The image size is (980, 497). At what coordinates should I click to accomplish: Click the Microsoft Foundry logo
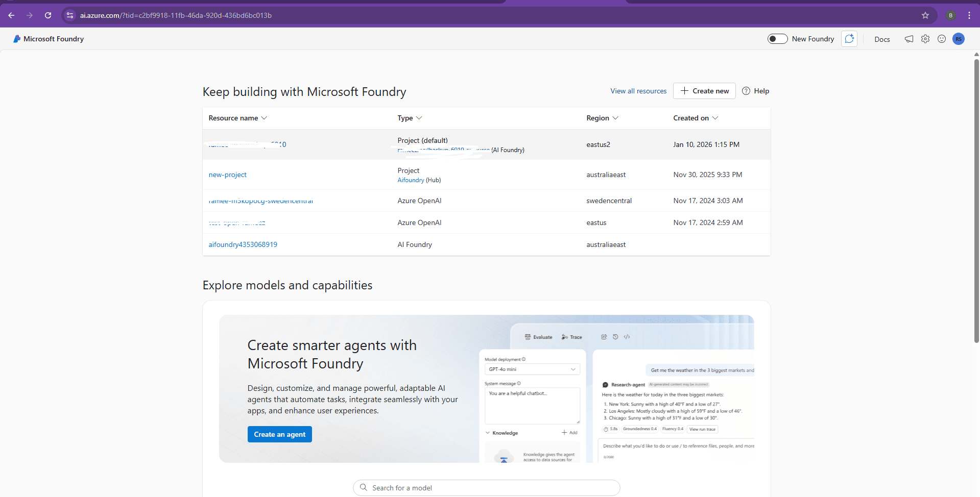point(17,39)
